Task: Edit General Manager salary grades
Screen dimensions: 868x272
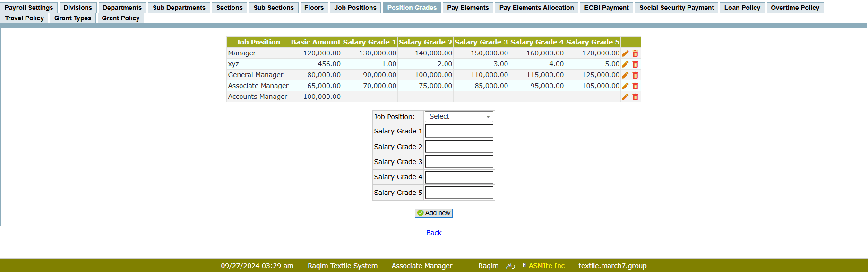Action: pyautogui.click(x=625, y=75)
